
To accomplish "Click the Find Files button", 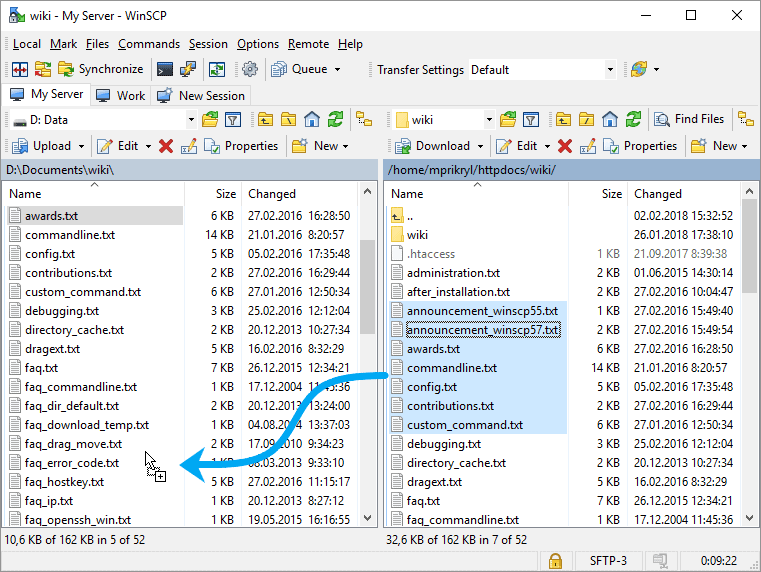I will [689, 119].
